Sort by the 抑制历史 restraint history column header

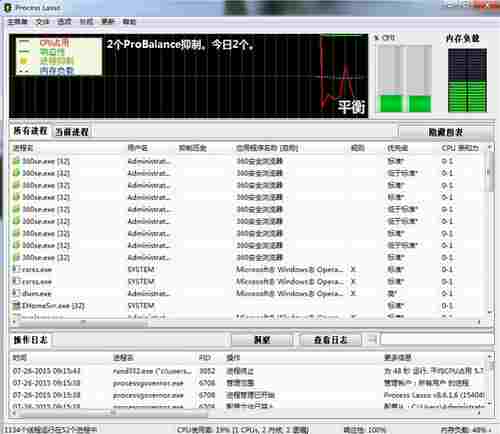click(x=193, y=148)
